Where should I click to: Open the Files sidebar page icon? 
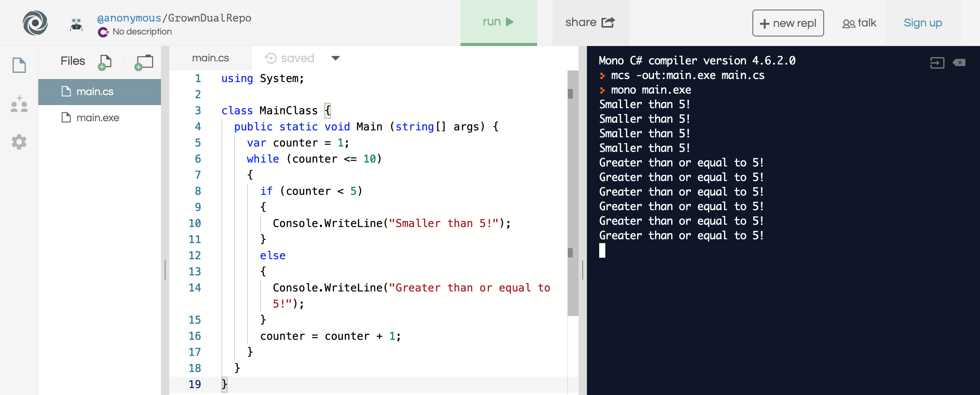[19, 65]
